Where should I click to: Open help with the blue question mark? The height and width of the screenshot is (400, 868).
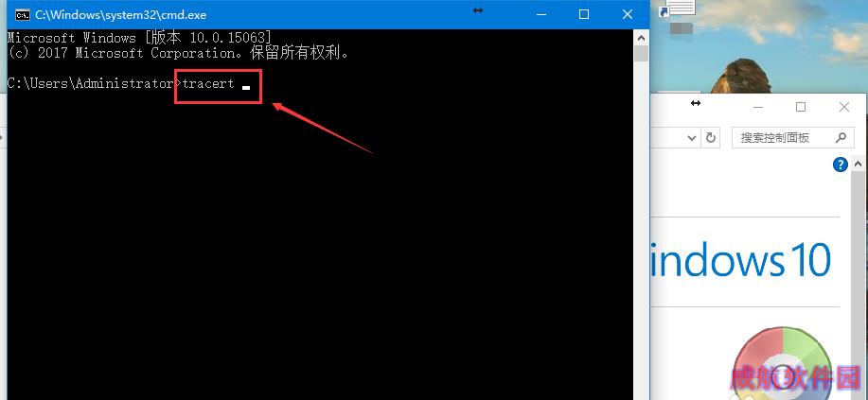pos(841,165)
